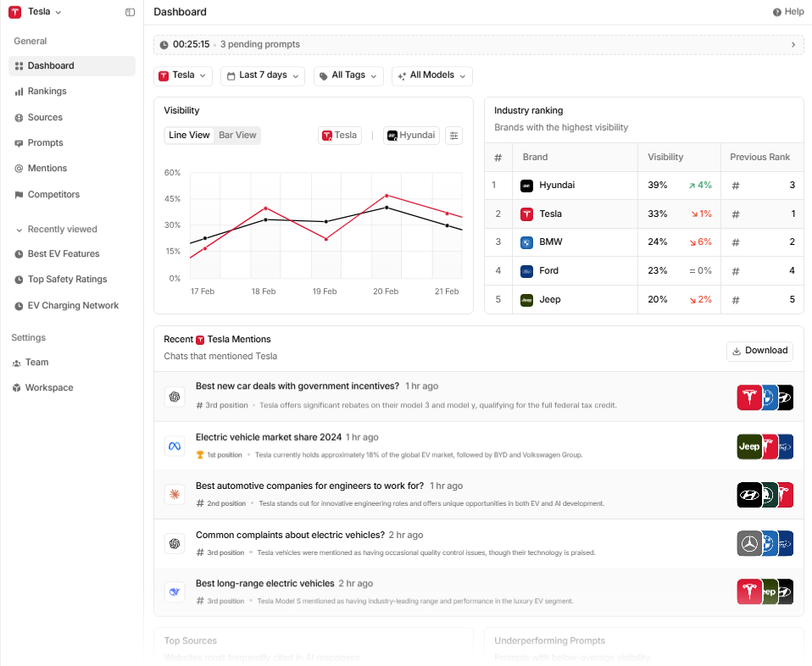The image size is (812, 666).
Task: Open the Best EV Features recent item
Action: 57,253
